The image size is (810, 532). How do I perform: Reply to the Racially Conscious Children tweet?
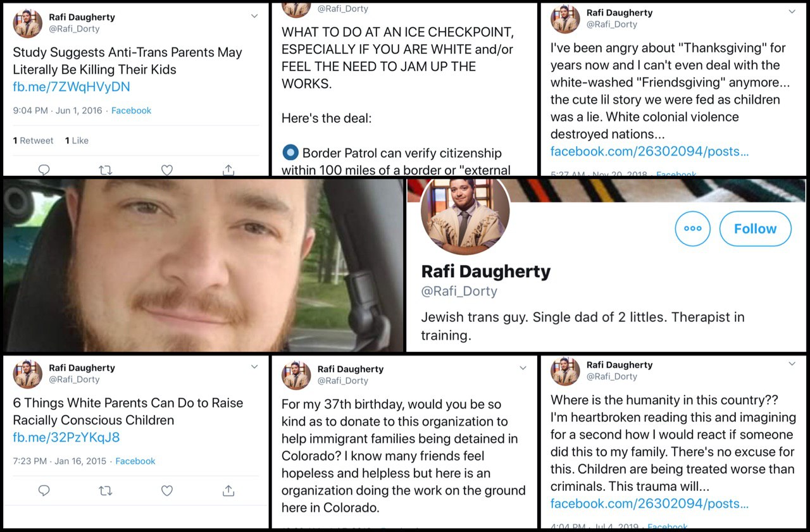tap(44, 490)
